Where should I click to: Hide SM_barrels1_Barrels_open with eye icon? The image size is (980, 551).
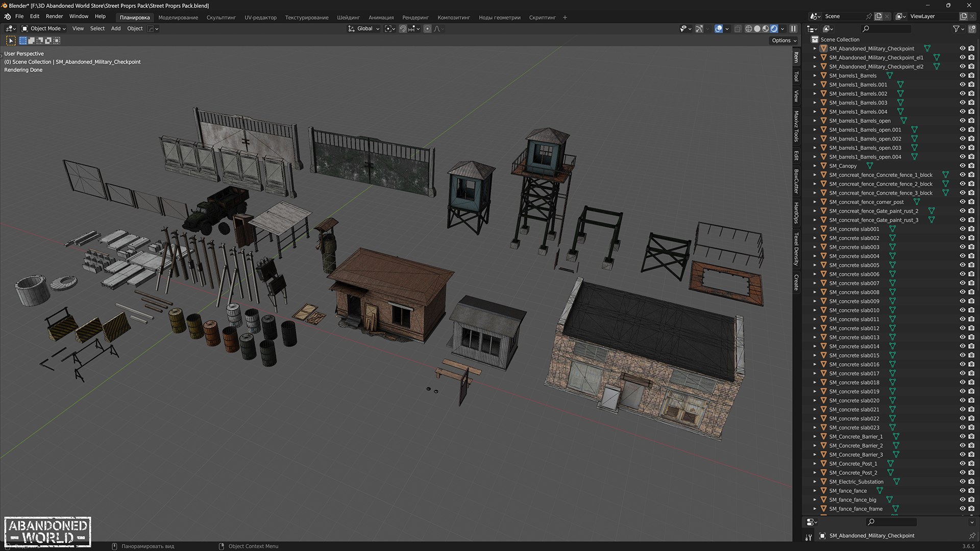[963, 121]
